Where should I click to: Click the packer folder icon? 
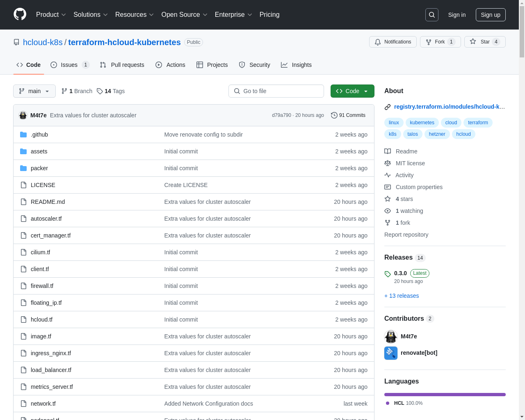tap(23, 168)
